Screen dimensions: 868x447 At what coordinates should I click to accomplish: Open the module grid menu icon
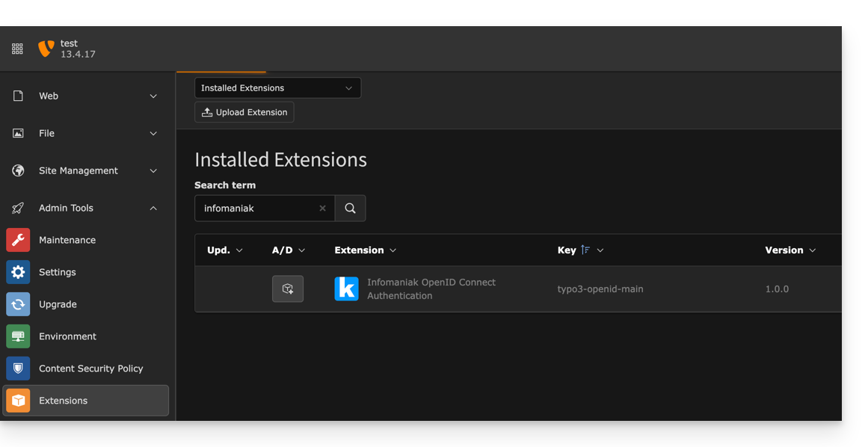18,49
